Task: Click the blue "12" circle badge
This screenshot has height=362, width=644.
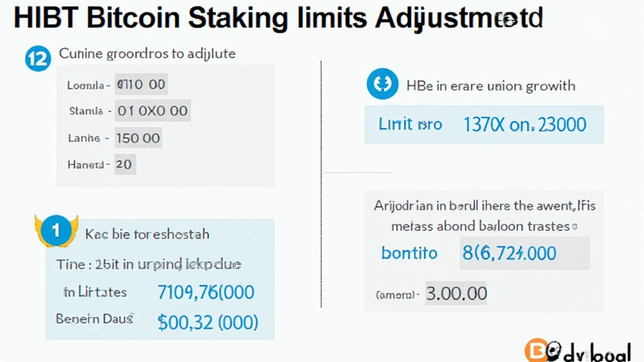Action: (x=37, y=58)
